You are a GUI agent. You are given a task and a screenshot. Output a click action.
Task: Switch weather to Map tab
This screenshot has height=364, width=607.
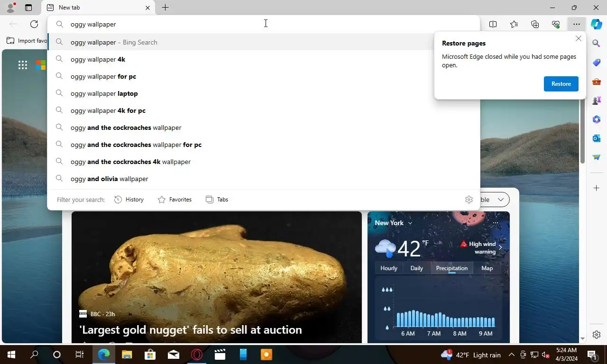(x=487, y=268)
